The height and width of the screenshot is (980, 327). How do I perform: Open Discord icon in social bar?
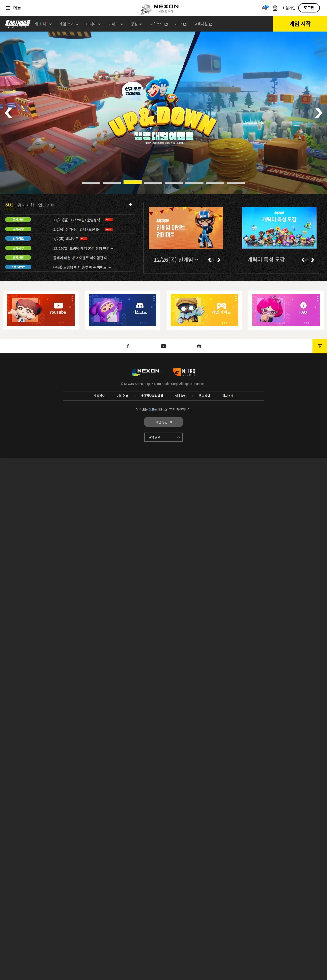[199, 346]
